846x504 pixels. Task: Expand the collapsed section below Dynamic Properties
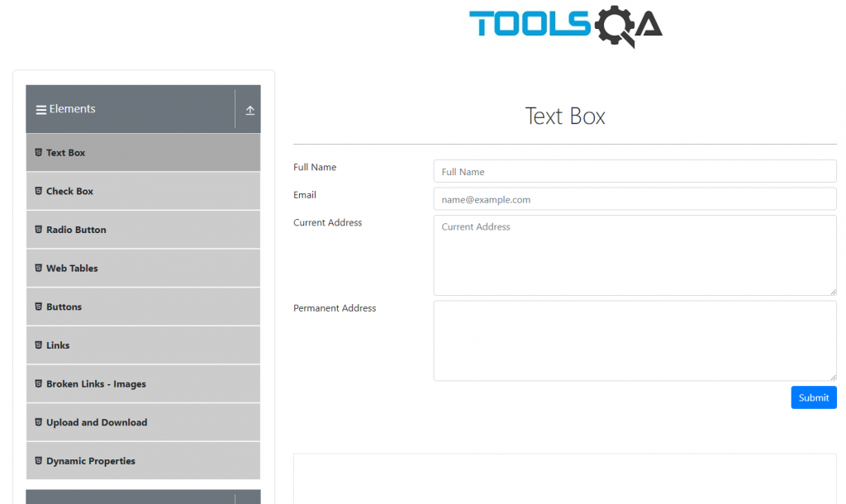click(143, 497)
